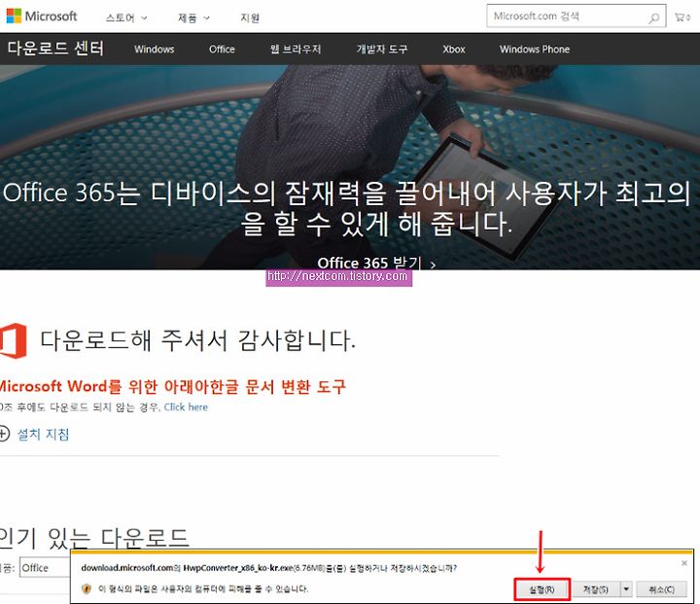The height and width of the screenshot is (604, 700).
Task: Select Windows Phone in the nav bar
Action: tap(535, 50)
